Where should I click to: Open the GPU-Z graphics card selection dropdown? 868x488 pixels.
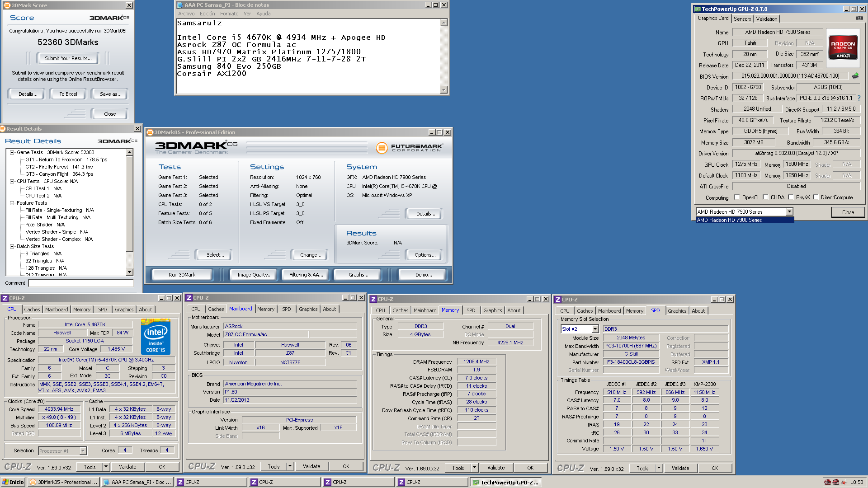(x=789, y=212)
